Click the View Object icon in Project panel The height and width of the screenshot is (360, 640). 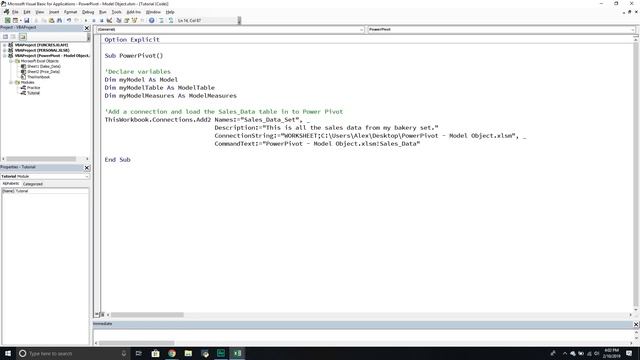tap(13, 37)
